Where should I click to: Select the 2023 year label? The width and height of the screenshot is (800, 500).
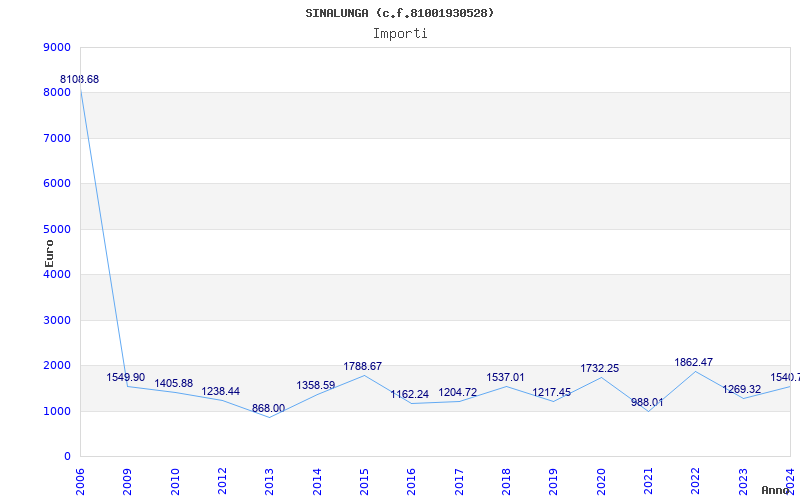pyautogui.click(x=743, y=482)
